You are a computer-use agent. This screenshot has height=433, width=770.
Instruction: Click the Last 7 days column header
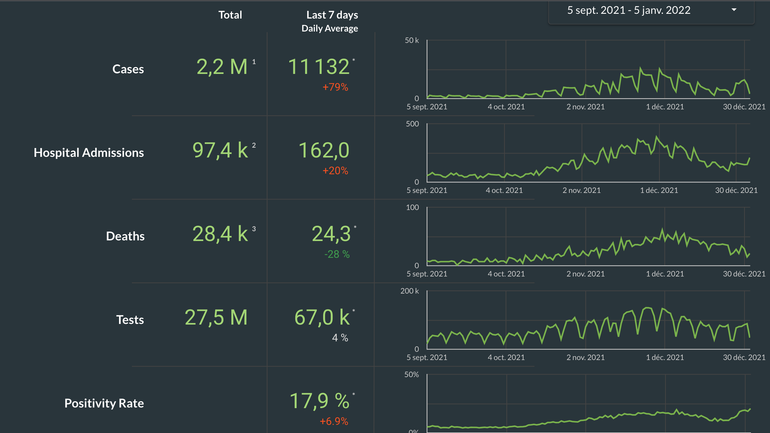click(332, 15)
